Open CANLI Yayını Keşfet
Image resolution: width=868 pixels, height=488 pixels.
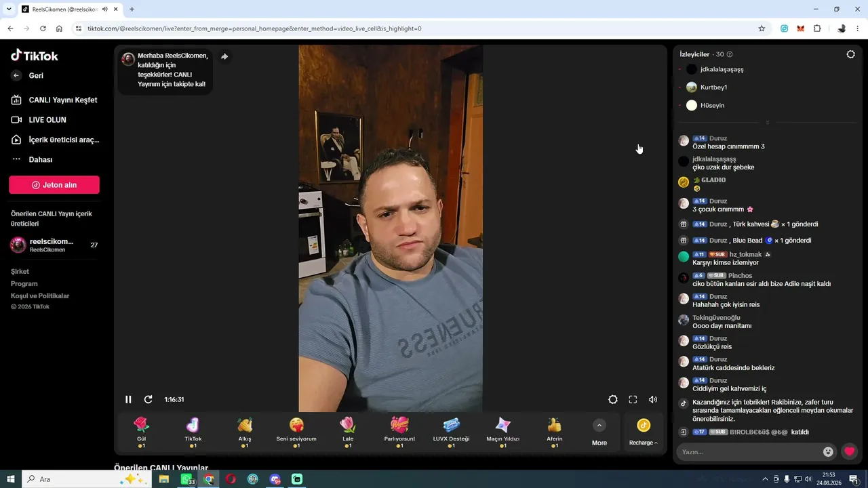click(54, 100)
